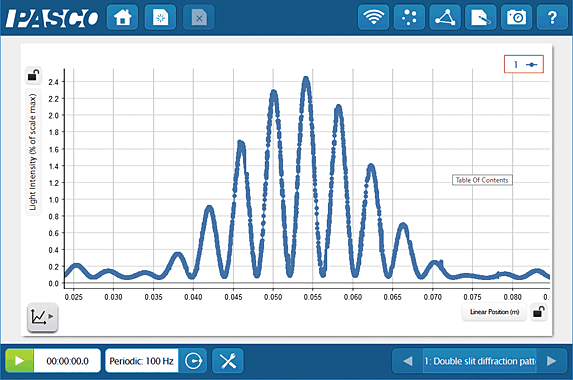Click the 0.0 y-axis tick label
The height and width of the screenshot is (380, 573).
pos(53,284)
